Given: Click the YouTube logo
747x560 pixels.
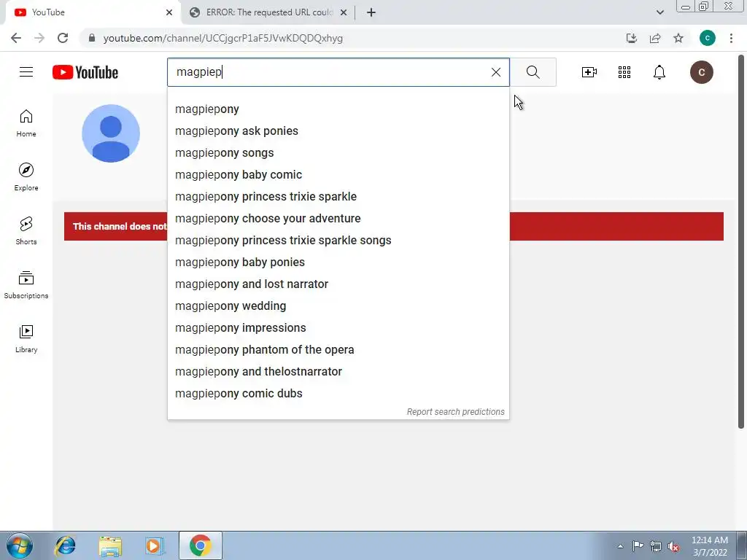Looking at the screenshot, I should 85,72.
